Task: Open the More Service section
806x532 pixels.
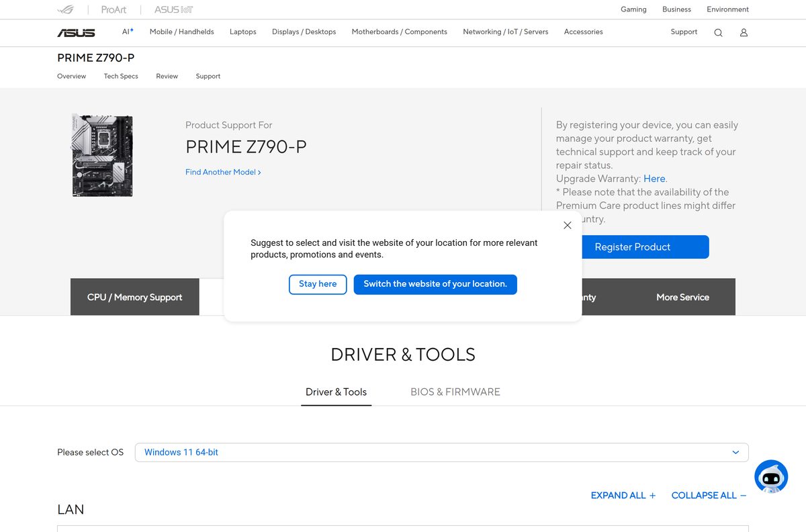Action: [683, 297]
